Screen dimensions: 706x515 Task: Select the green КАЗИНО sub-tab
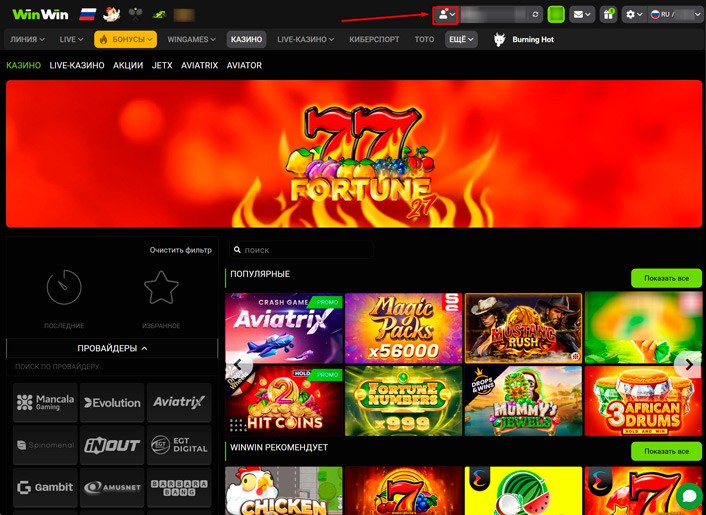coord(23,65)
